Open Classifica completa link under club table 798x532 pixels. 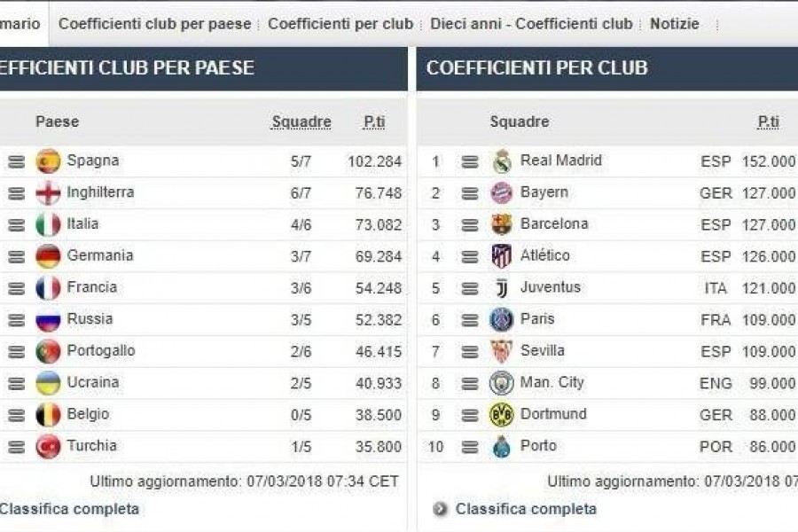point(526,509)
